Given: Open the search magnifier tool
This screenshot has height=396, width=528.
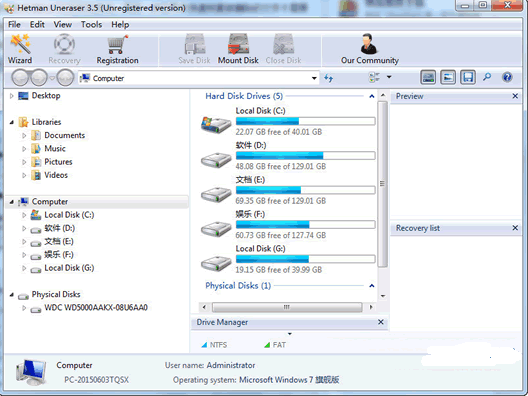Looking at the screenshot, I should (487, 77).
